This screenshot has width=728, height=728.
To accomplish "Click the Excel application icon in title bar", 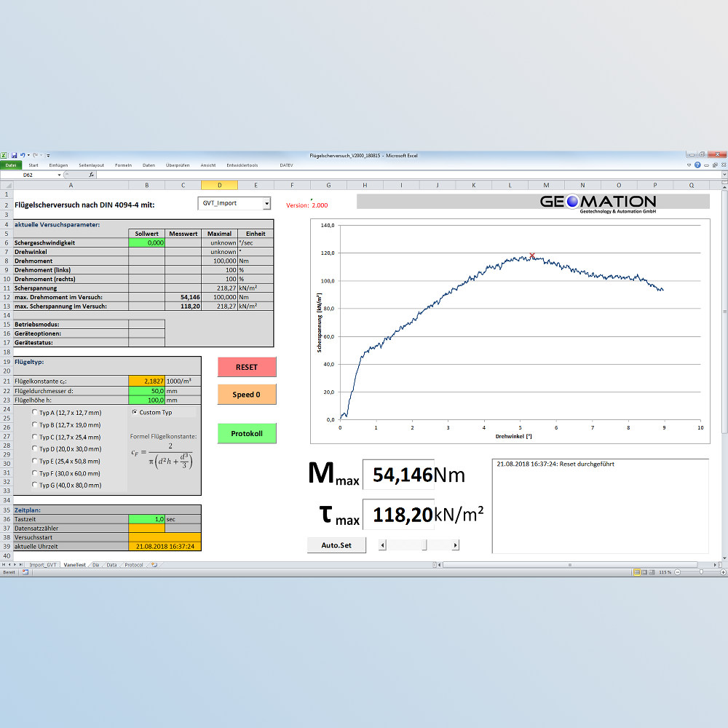I will 4,156.
